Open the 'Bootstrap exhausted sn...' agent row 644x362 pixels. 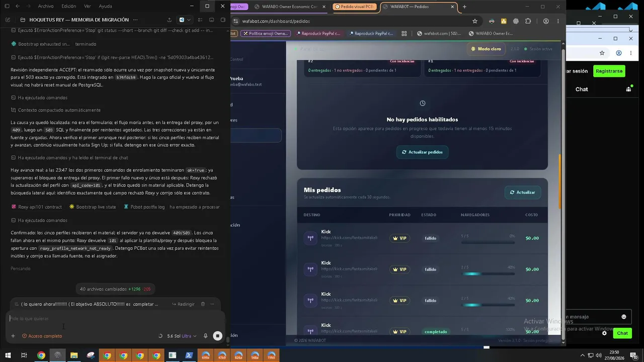(53, 44)
